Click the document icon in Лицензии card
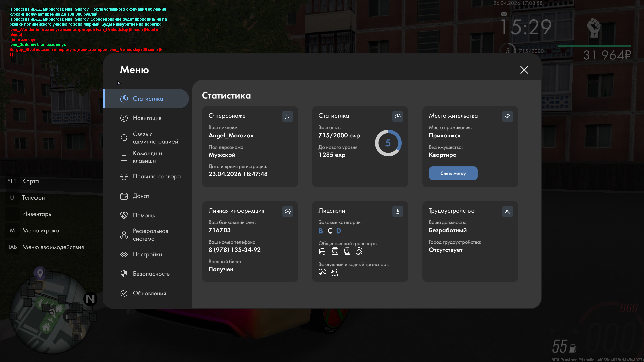Screen dimensions: 644x362 pos(398,211)
